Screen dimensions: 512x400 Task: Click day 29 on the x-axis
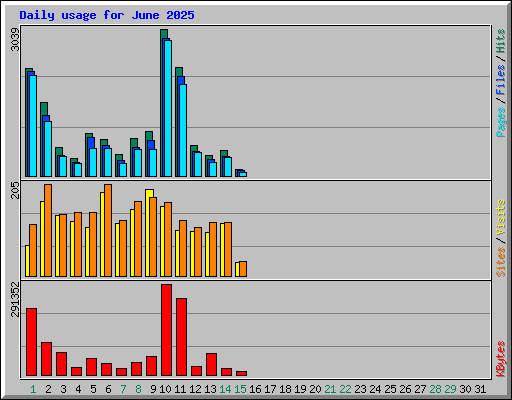click(x=450, y=389)
